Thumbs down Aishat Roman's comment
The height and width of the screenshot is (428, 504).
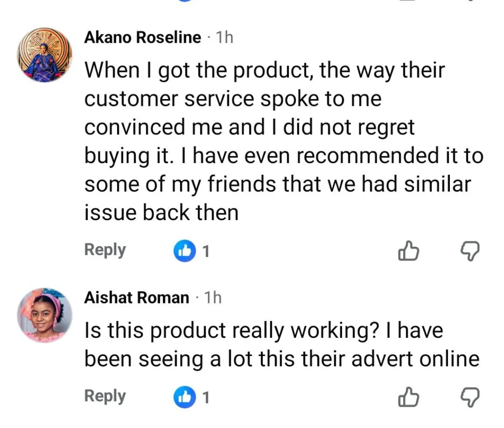469,397
